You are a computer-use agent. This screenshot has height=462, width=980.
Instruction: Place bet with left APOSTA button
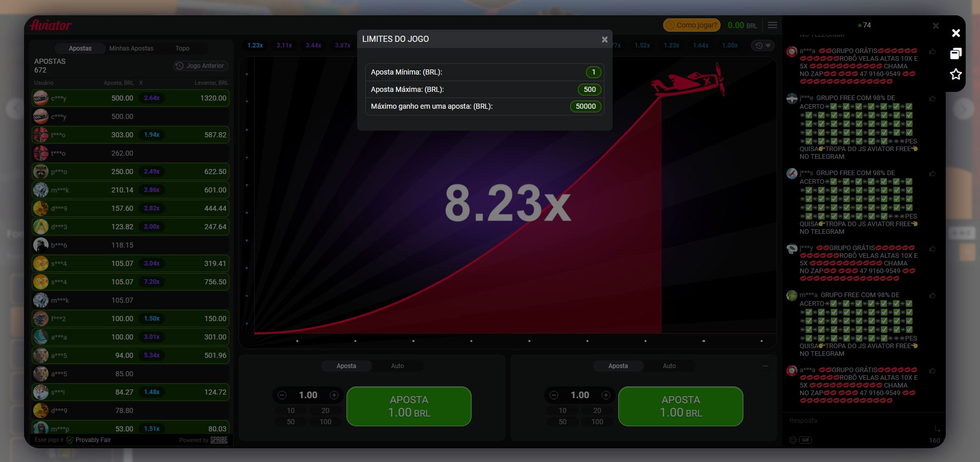pyautogui.click(x=409, y=406)
